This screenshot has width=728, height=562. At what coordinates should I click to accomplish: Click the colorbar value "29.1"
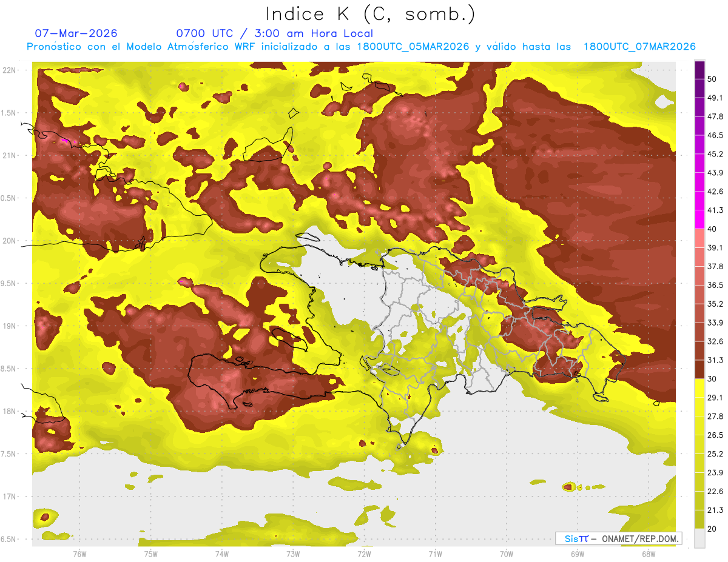coord(715,398)
